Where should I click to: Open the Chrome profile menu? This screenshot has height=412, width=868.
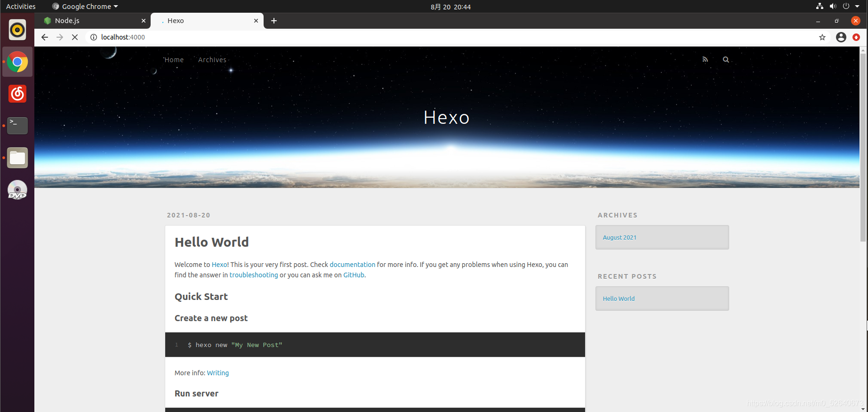pos(841,37)
